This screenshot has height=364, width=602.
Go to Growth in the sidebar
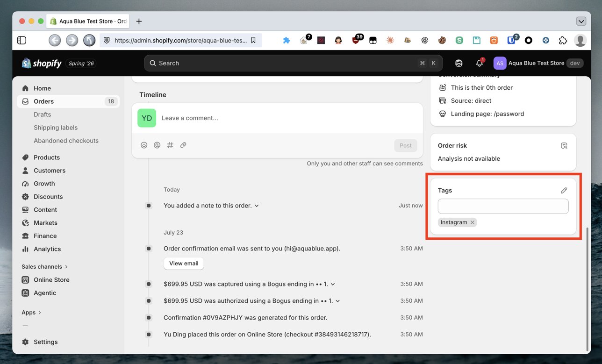pos(68,184)
